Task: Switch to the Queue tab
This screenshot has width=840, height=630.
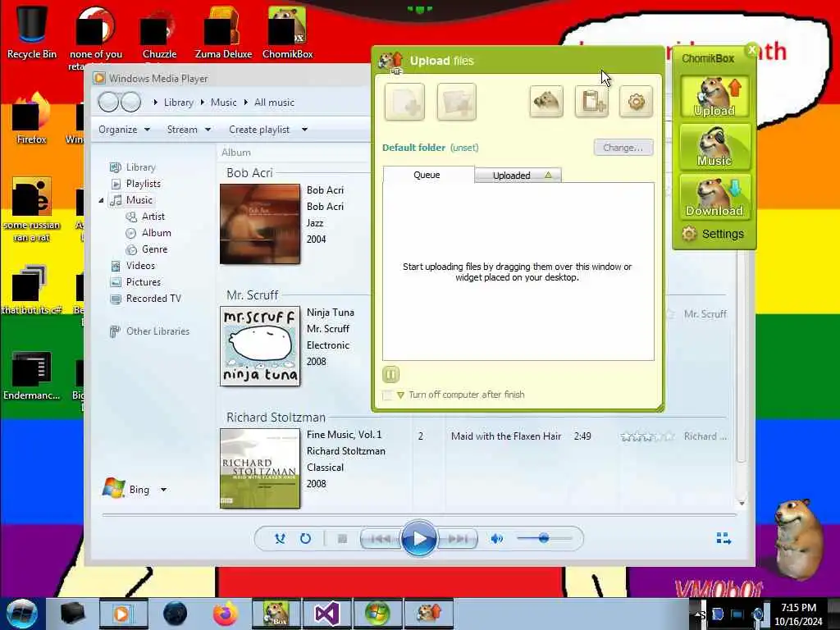Action: coord(428,175)
